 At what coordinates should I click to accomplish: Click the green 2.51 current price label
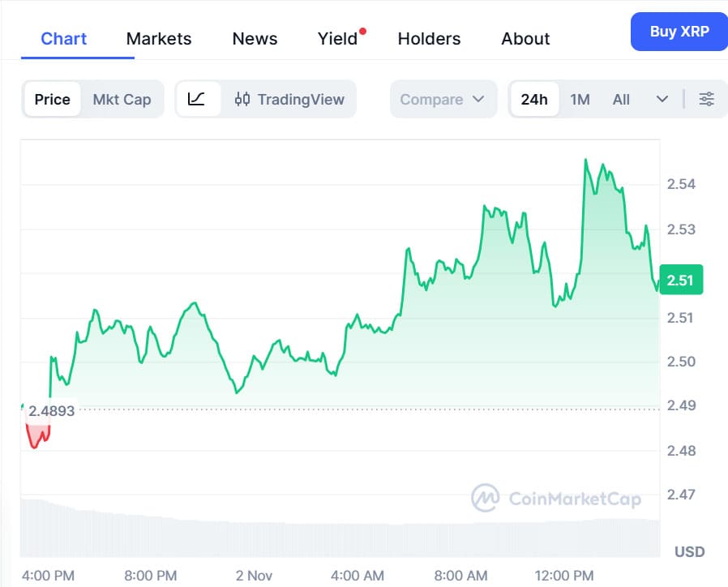pyautogui.click(x=680, y=280)
